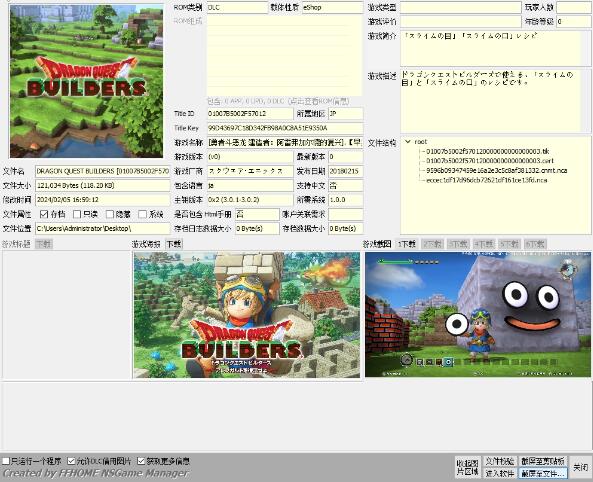Click the 进入软件 button
The height and width of the screenshot is (482, 593).
[x=499, y=473]
